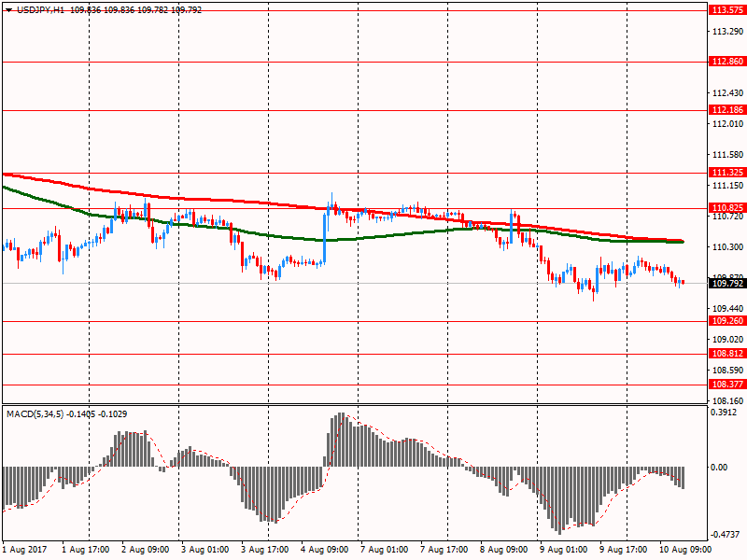Click the 108.377 red price level label
Viewport: 747px width, 560px height.
(727, 385)
